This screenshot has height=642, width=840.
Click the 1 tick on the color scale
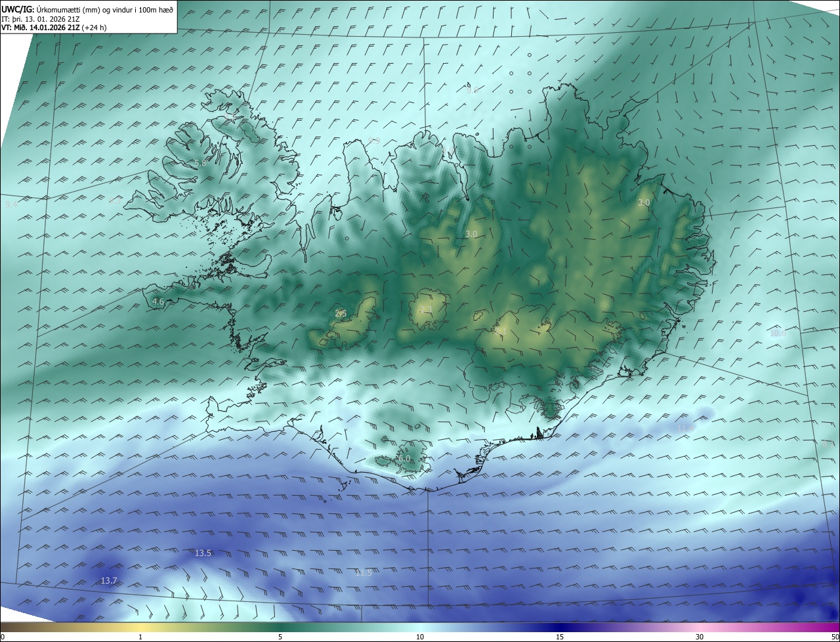point(140,637)
